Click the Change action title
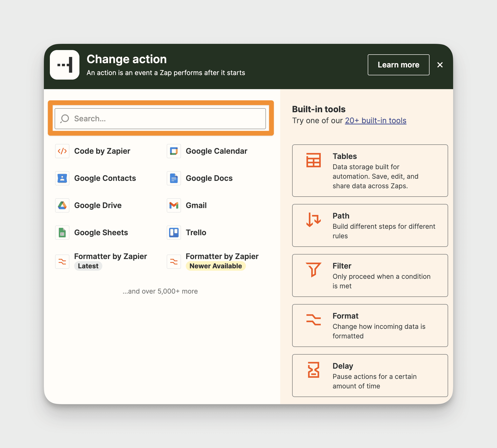This screenshot has width=497, height=448. [127, 59]
